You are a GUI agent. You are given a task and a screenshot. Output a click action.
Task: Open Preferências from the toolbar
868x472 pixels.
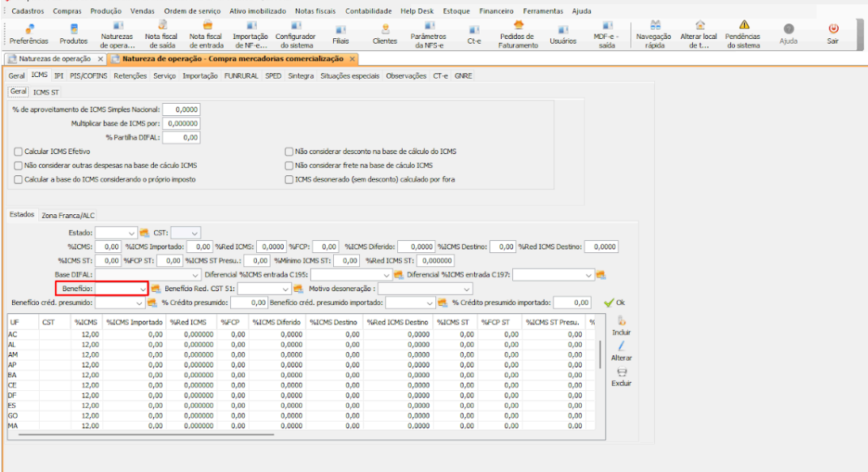pyautogui.click(x=28, y=34)
